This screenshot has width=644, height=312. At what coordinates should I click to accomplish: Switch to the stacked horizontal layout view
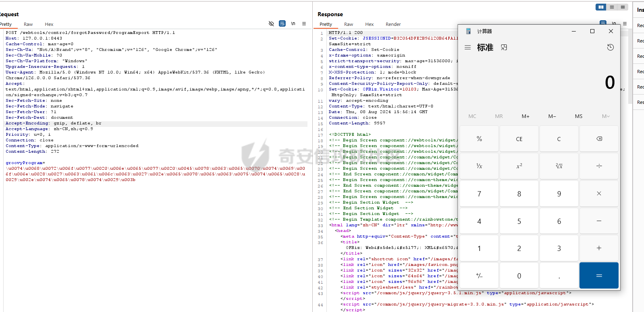pyautogui.click(x=612, y=7)
